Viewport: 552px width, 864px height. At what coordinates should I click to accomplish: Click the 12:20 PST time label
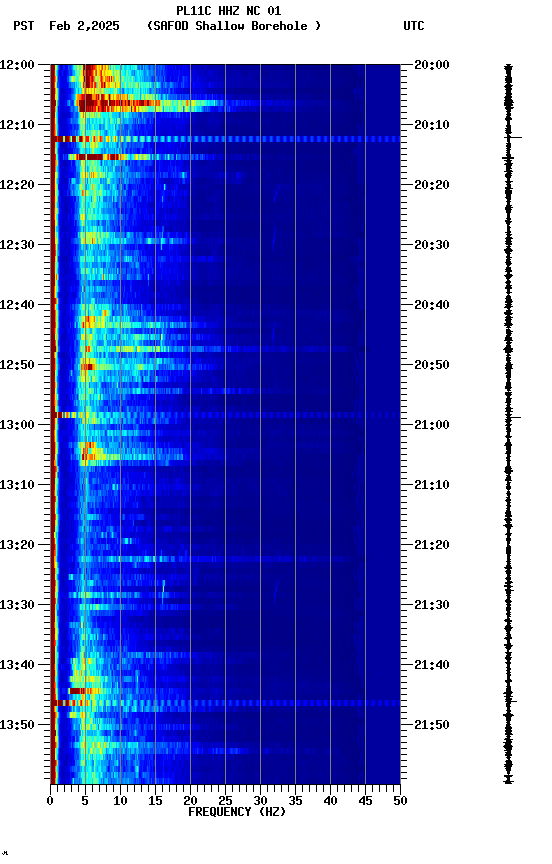[17, 185]
